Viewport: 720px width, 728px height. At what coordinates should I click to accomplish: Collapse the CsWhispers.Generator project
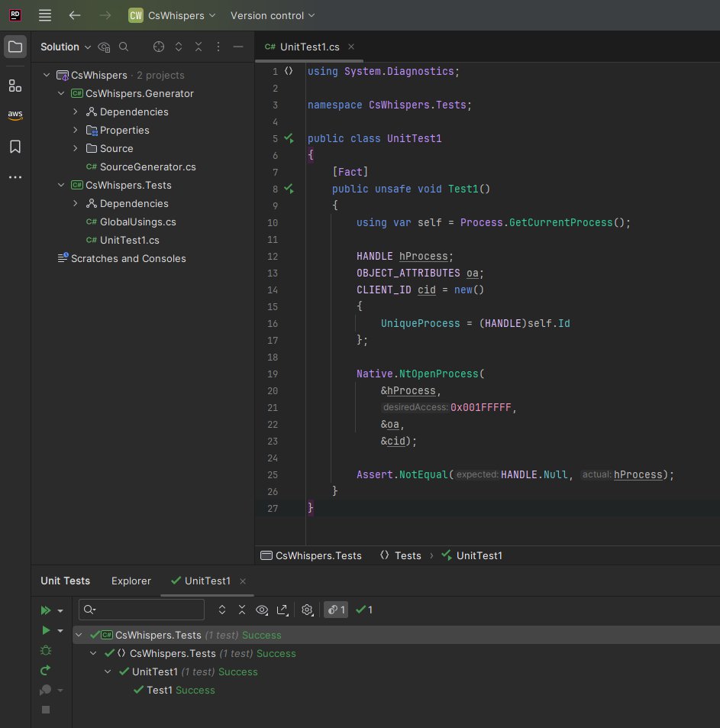pyautogui.click(x=61, y=93)
